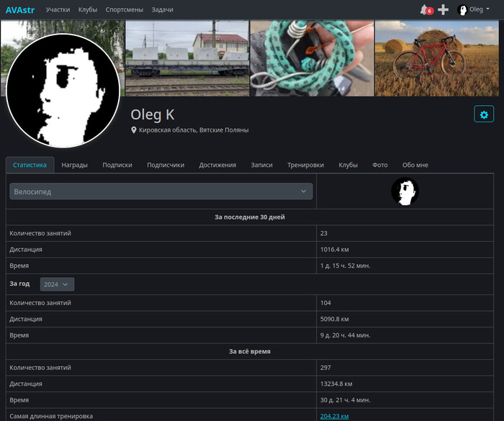Click the 5090.8 км yearly distance
Image resolution: width=504 pixels, height=421 pixels.
[334, 319]
